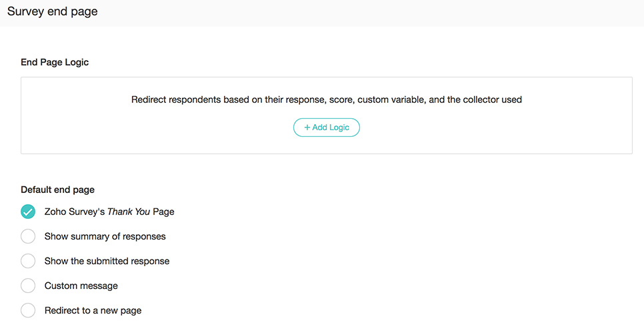The width and height of the screenshot is (644, 329).
Task: Click the Add Logic button
Action: pos(327,127)
